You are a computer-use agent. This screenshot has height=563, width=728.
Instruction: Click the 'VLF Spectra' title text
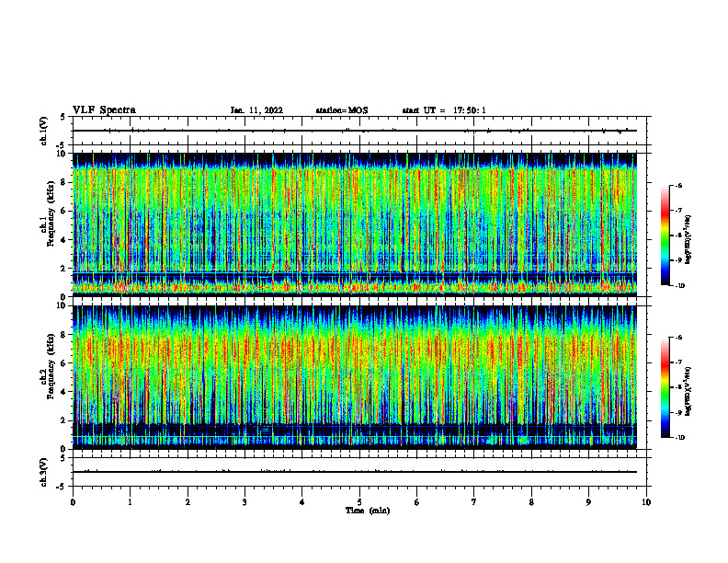tap(104, 110)
